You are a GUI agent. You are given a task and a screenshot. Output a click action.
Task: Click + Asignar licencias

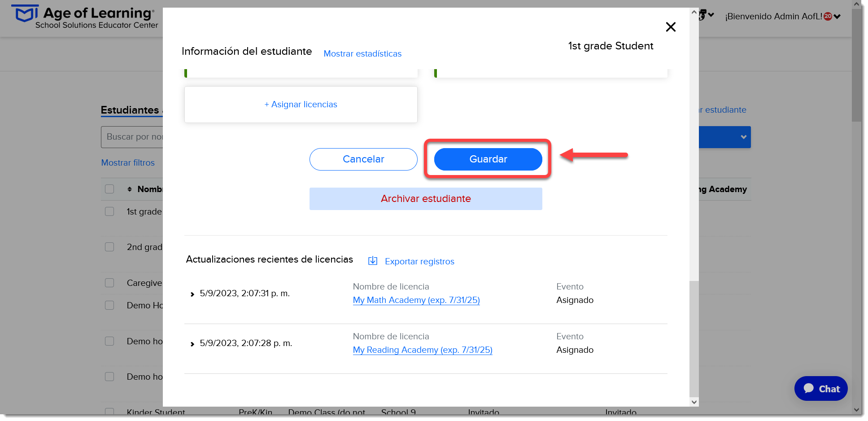pos(301,105)
